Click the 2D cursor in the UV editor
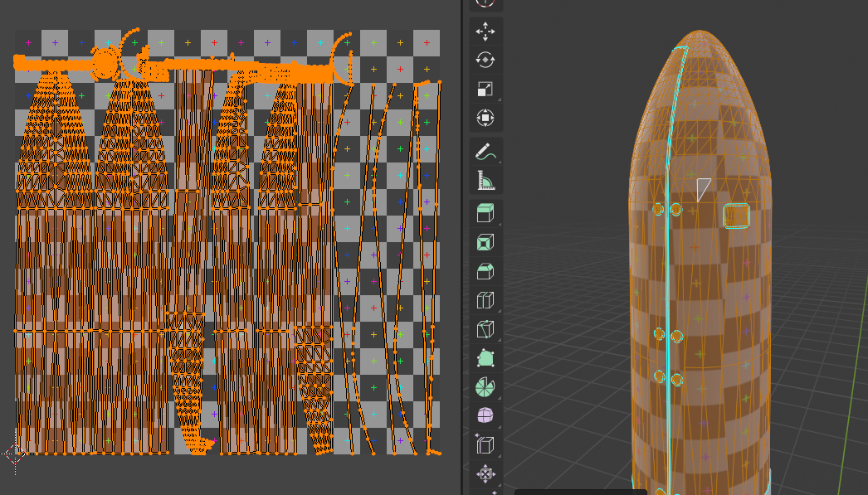 [15, 454]
